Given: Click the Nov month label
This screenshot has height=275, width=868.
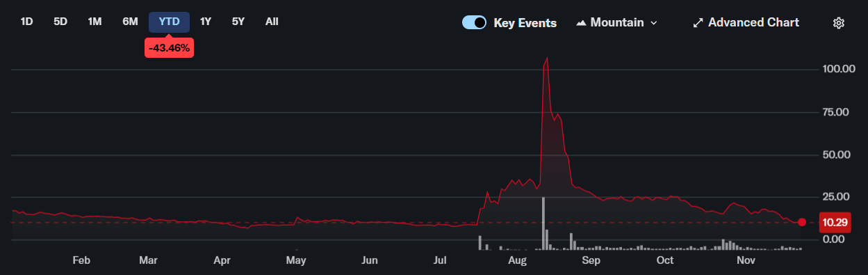Looking at the screenshot, I should 746,260.
